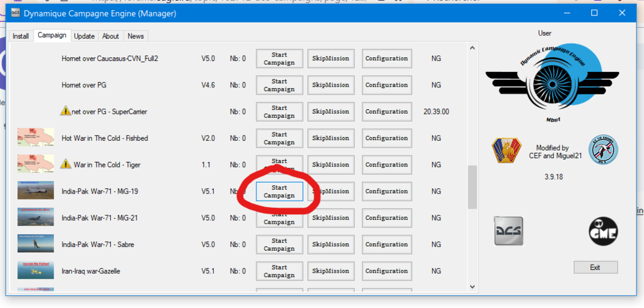Click the campaign list scrollbar down arrow
The height and width of the screenshot is (308, 644).
coord(472,286)
